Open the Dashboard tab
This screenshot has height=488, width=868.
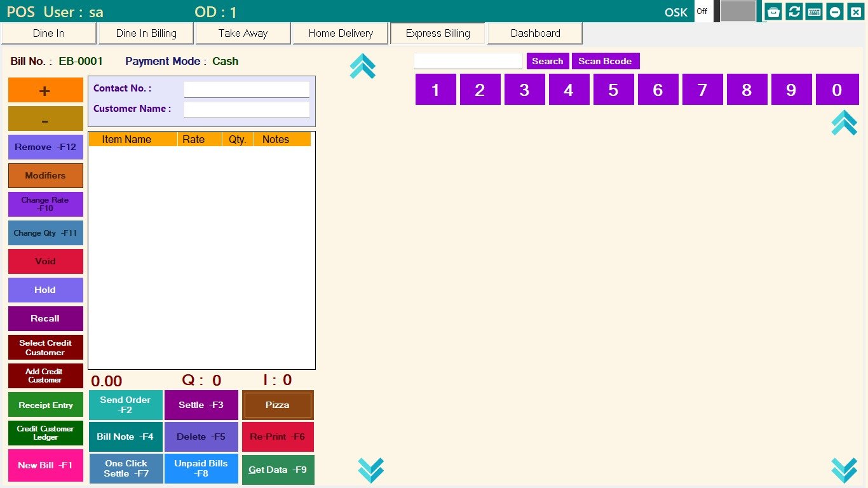(535, 34)
